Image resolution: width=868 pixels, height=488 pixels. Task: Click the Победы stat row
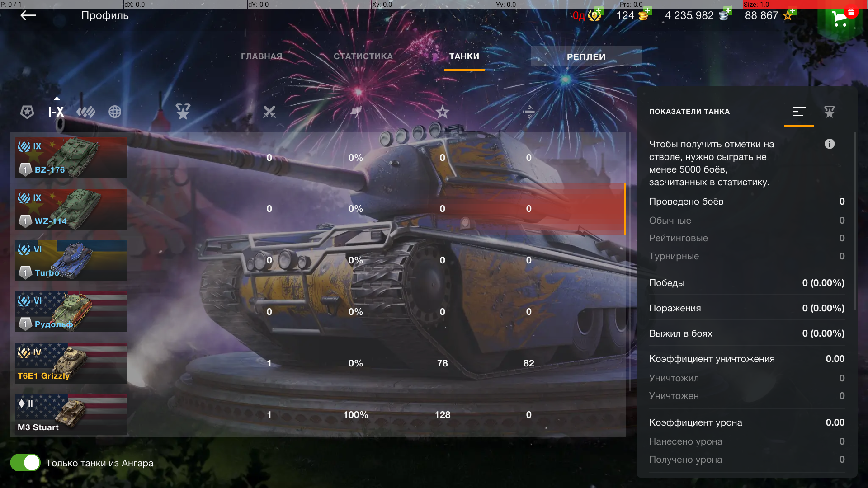pos(747,283)
